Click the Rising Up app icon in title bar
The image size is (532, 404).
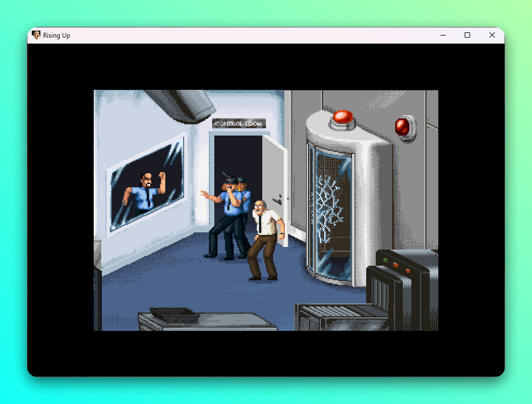pos(37,35)
